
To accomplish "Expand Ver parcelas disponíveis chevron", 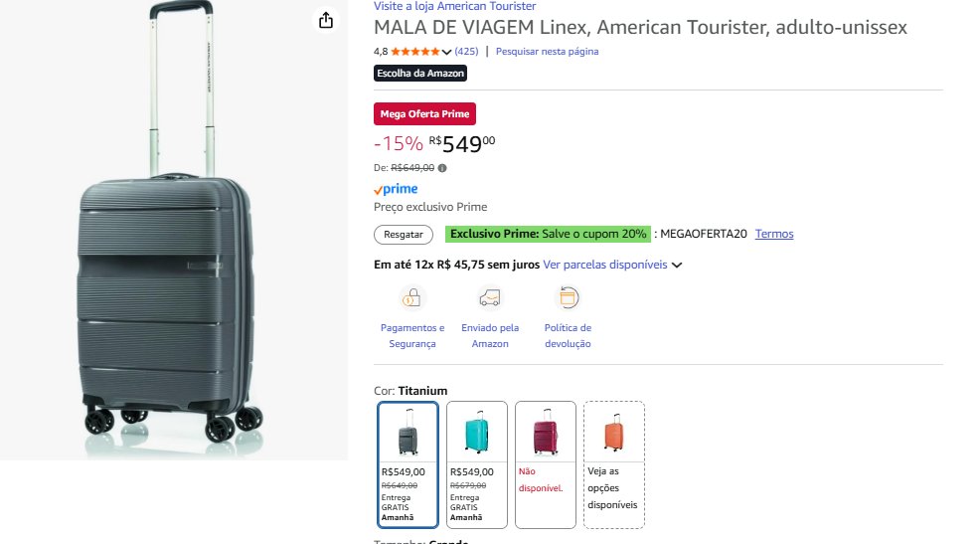I will (x=677, y=266).
